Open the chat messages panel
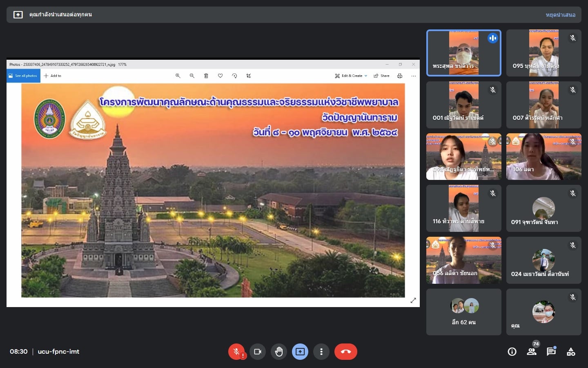This screenshot has height=368, width=588. 551,352
